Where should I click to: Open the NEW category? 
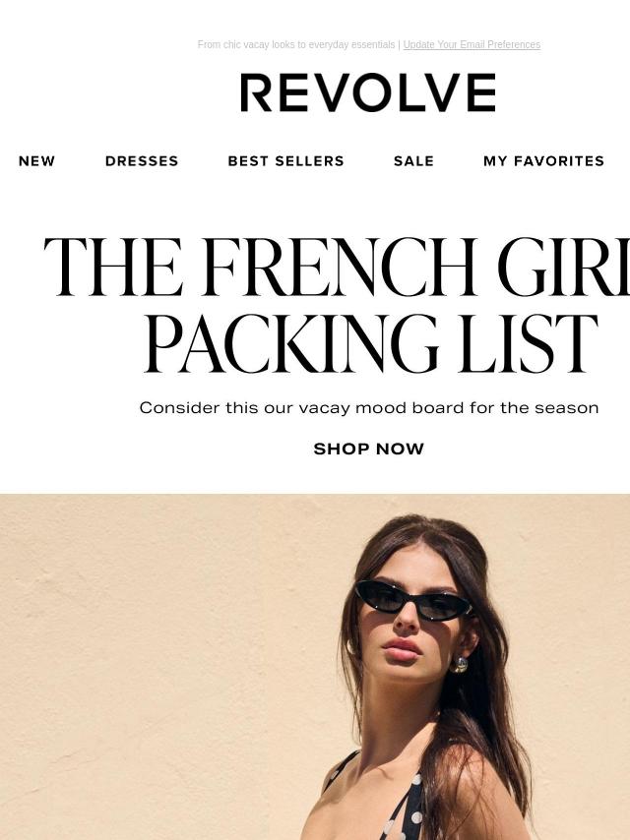(36, 160)
